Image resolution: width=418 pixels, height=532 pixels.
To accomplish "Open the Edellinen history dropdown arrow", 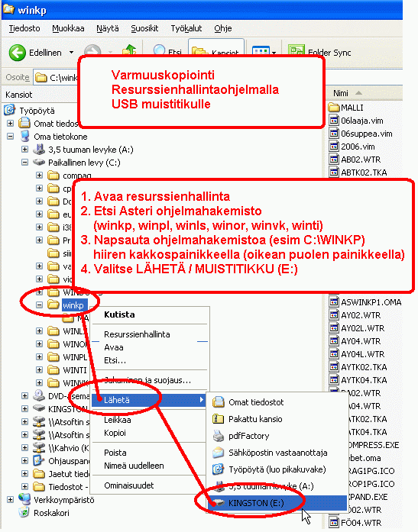I will [71, 53].
